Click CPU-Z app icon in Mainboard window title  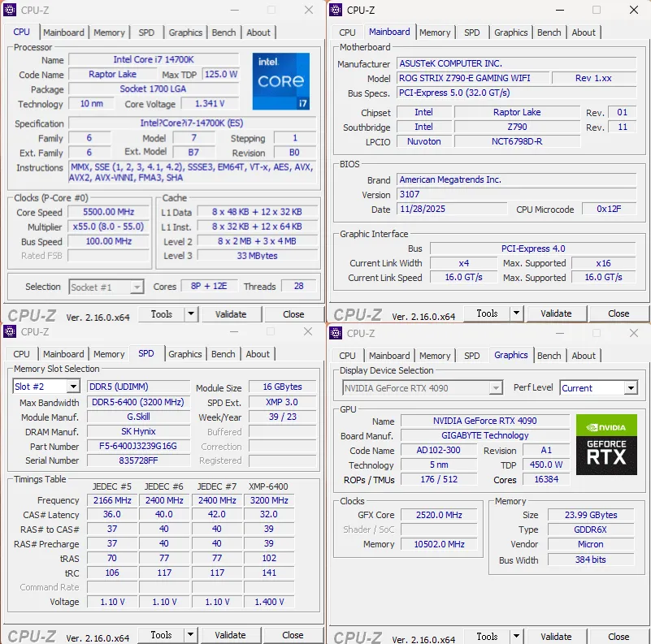[x=336, y=10]
